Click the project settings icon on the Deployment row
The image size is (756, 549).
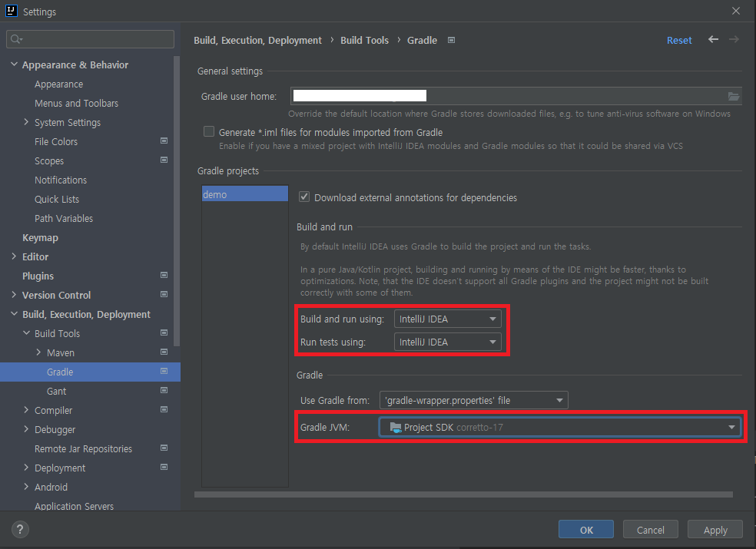click(x=164, y=467)
